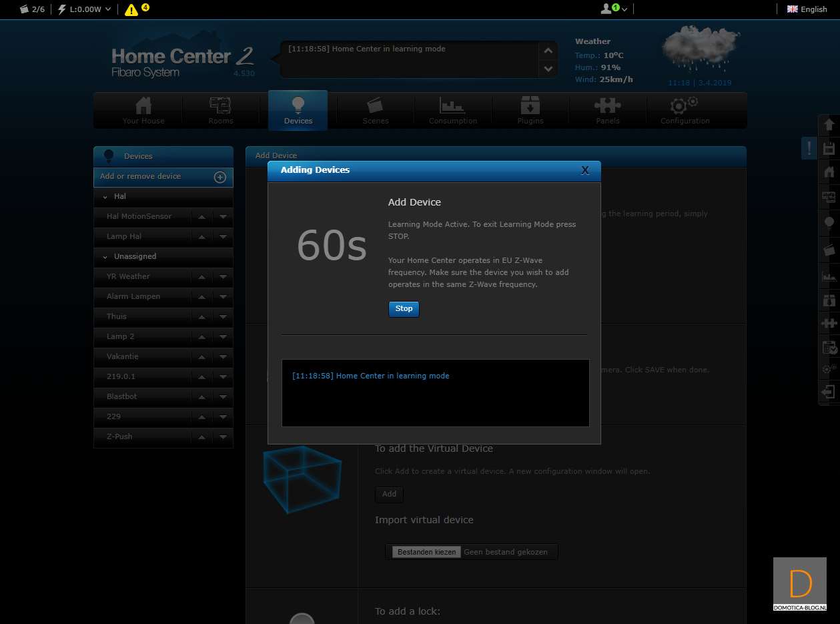
Task: Select the Devices tab
Action: pos(298,110)
